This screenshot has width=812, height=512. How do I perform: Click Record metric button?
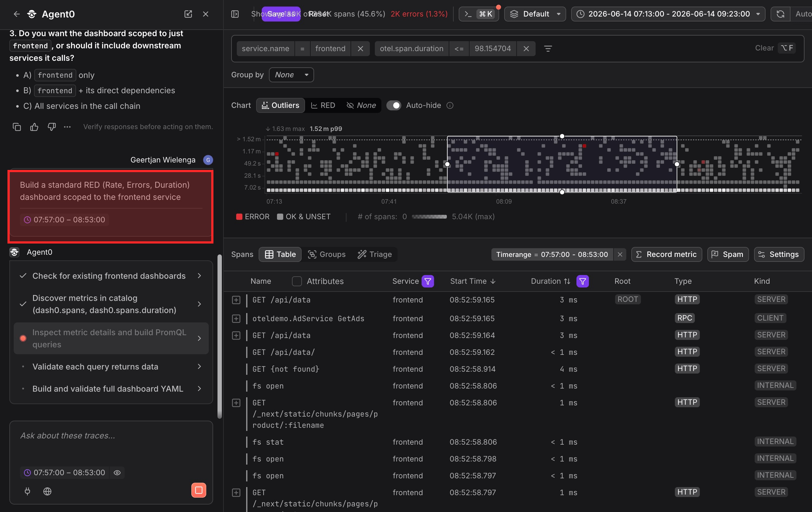click(666, 254)
